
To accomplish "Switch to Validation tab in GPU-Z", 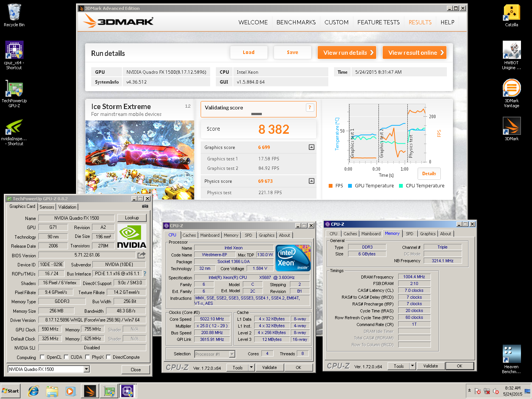I will (x=67, y=207).
